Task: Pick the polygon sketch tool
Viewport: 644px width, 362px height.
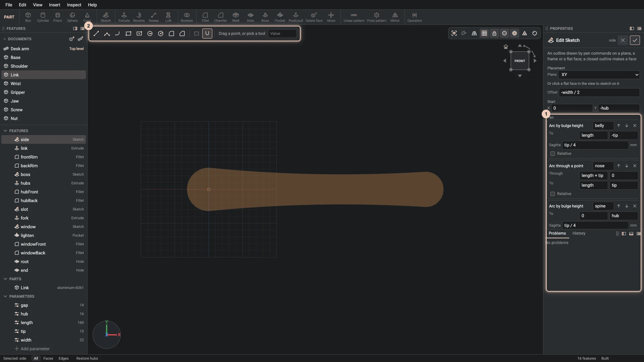Action: (161, 34)
